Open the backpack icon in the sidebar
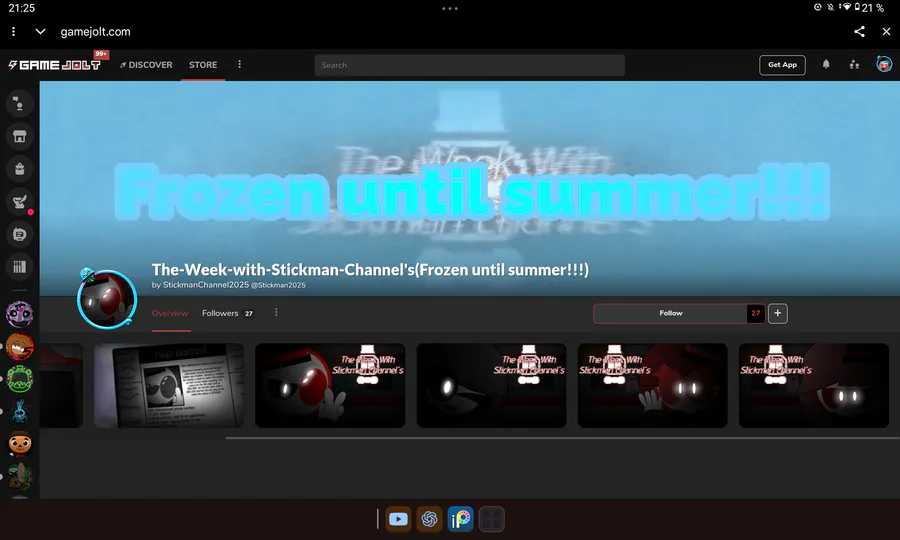Screen dimensions: 900x540 20,169
